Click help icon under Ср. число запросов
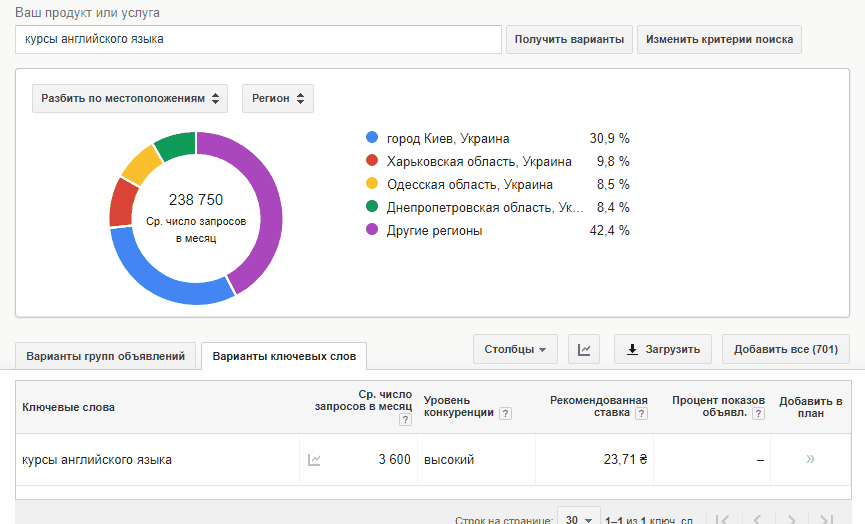Viewport: 865px width, 524px height. (x=405, y=420)
